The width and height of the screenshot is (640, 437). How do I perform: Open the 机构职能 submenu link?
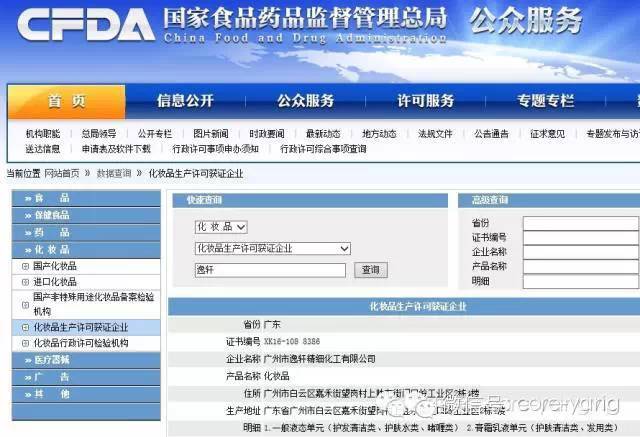click(43, 134)
